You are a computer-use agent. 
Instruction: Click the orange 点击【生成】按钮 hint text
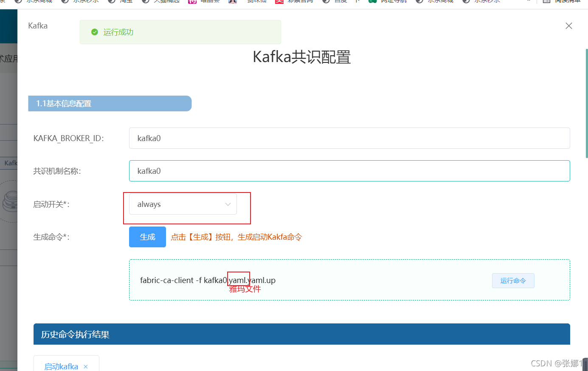236,237
